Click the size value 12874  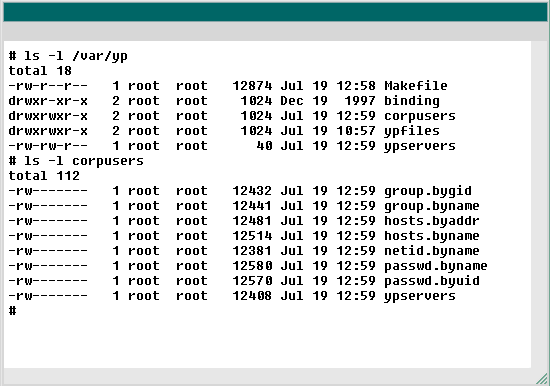click(x=252, y=86)
